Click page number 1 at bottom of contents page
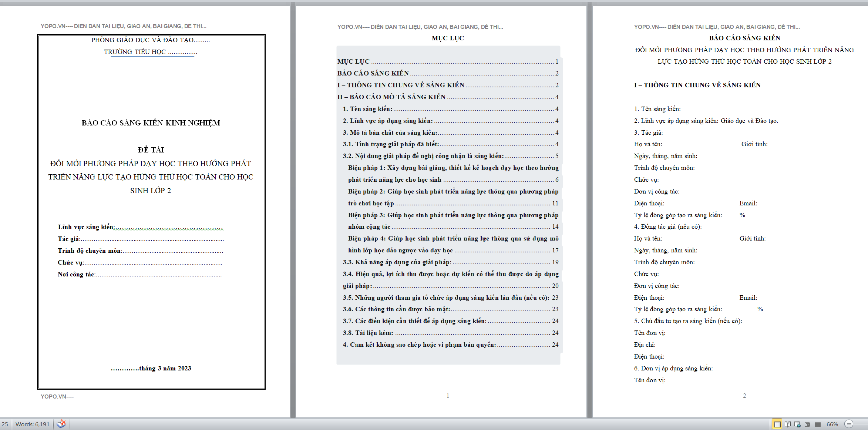The image size is (868, 430). [448, 396]
